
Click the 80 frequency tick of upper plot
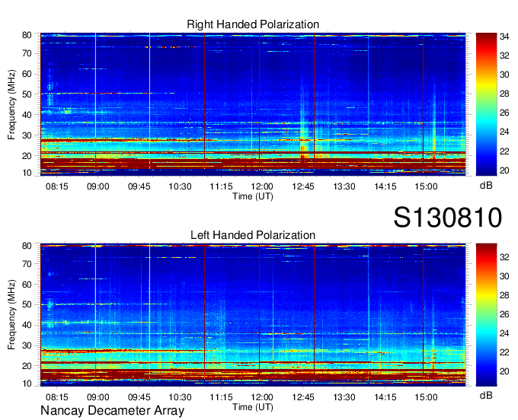pos(27,35)
